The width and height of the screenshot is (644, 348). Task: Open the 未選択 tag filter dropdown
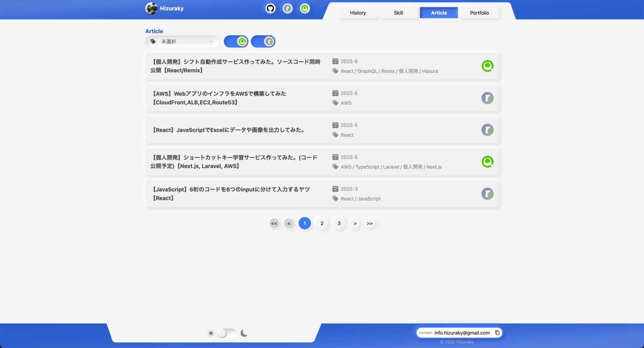(182, 41)
